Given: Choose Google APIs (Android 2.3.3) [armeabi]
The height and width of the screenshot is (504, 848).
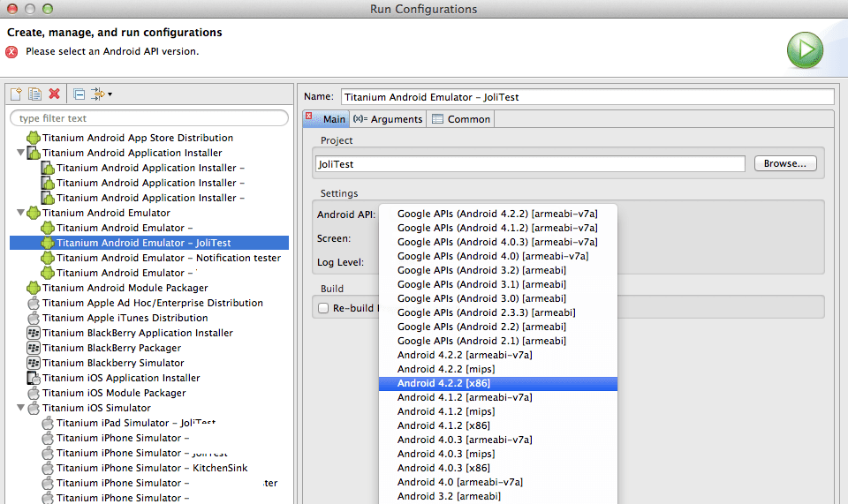Looking at the screenshot, I should 498,312.
